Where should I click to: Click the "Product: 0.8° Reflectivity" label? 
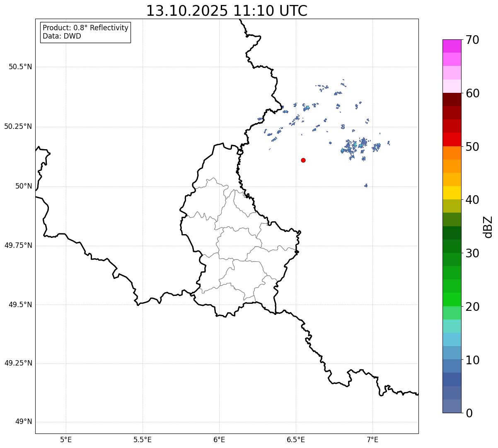(x=86, y=28)
